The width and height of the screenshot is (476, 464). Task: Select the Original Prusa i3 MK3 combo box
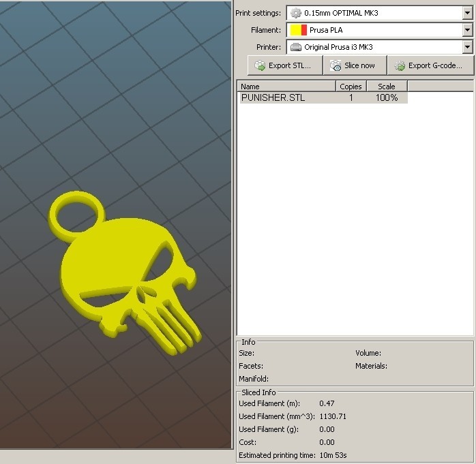[x=379, y=47]
